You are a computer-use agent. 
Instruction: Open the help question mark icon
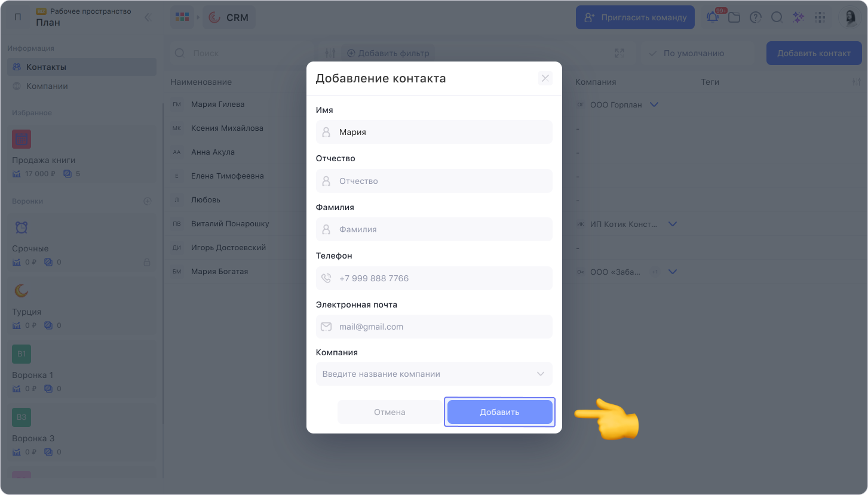756,17
